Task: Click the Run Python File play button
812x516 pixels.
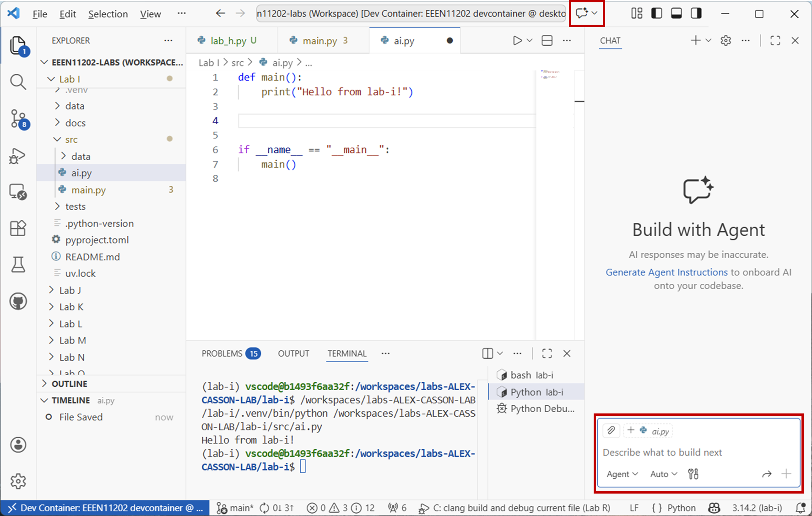Action: coord(517,41)
